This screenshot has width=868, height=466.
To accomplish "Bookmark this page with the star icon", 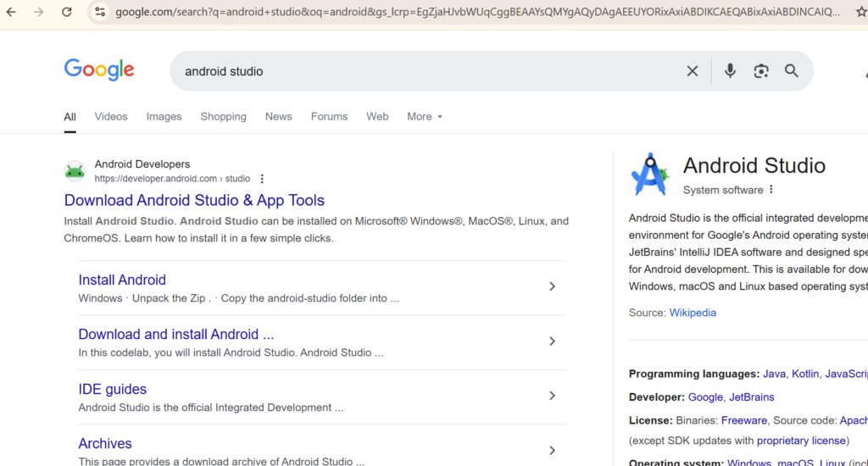I will click(x=861, y=12).
